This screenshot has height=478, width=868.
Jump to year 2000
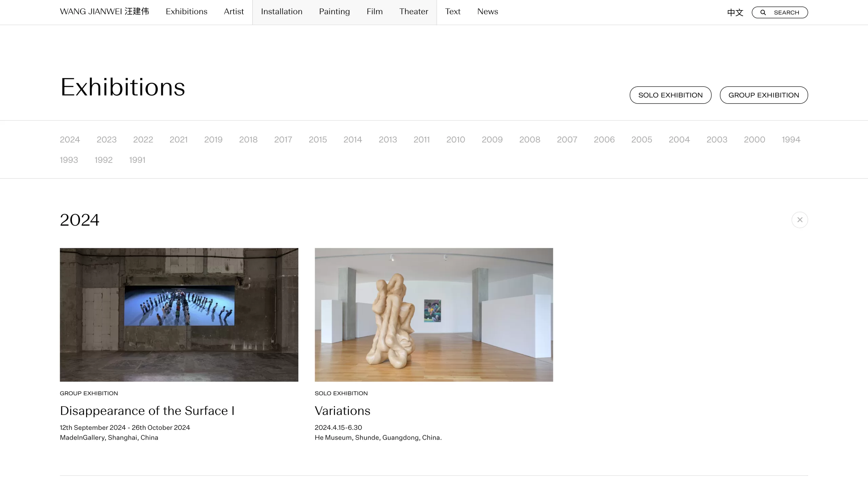click(x=754, y=139)
